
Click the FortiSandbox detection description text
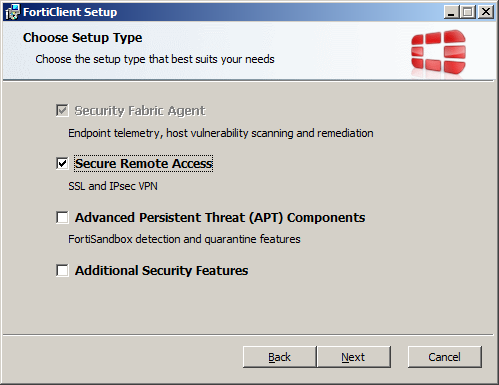[184, 239]
